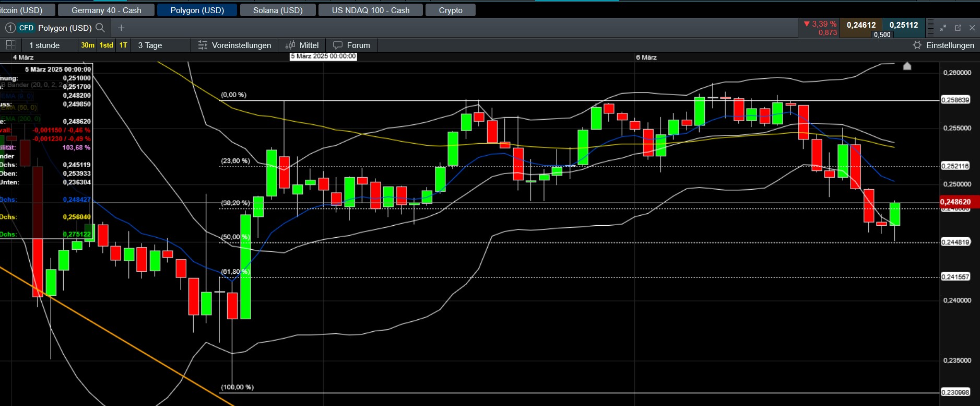Click the Voreinstellungen sliders icon

203,45
